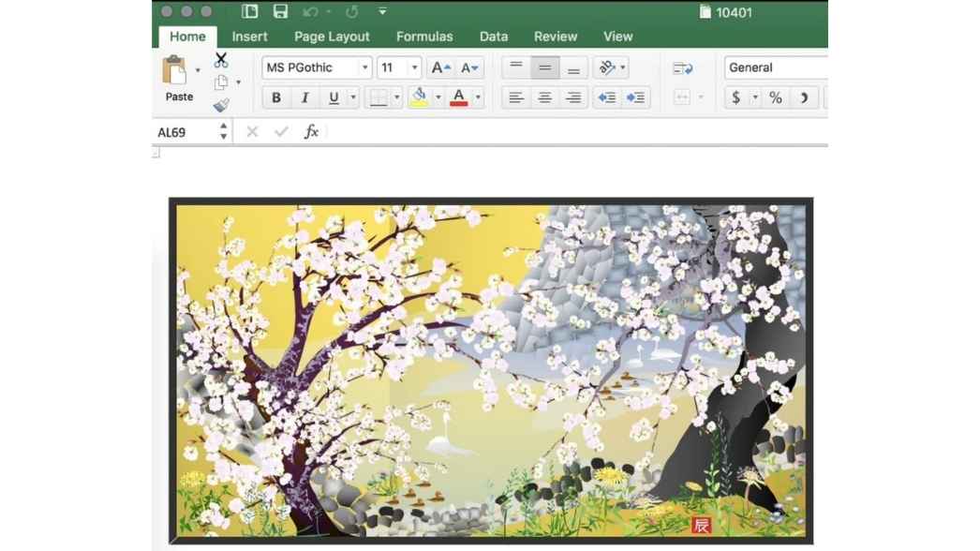This screenshot has height=551, width=980.
Task: Open the font size 11 dropdown
Action: [x=412, y=67]
